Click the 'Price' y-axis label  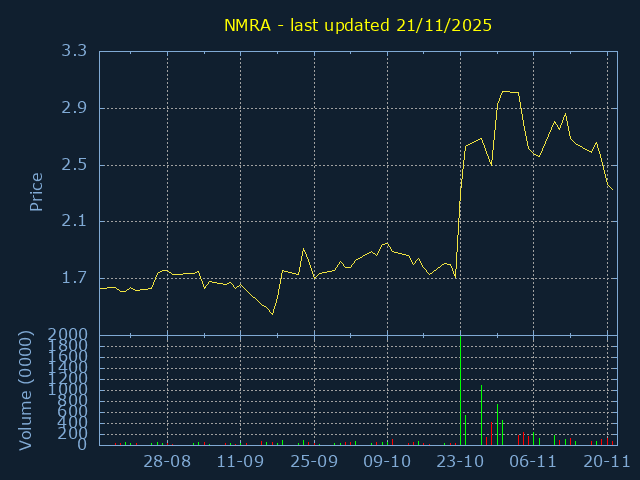click(36, 192)
